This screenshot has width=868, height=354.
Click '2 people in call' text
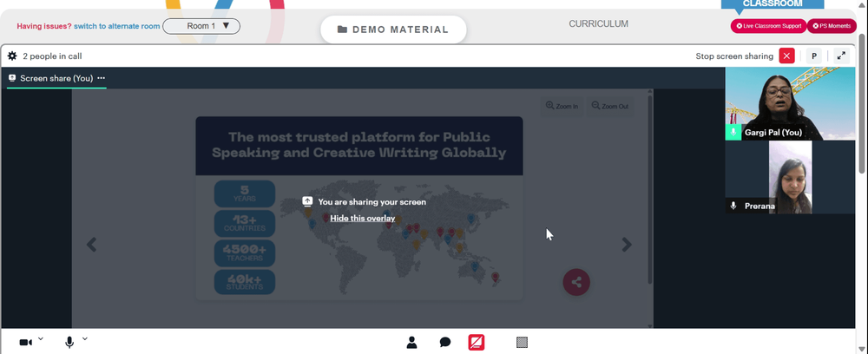53,56
